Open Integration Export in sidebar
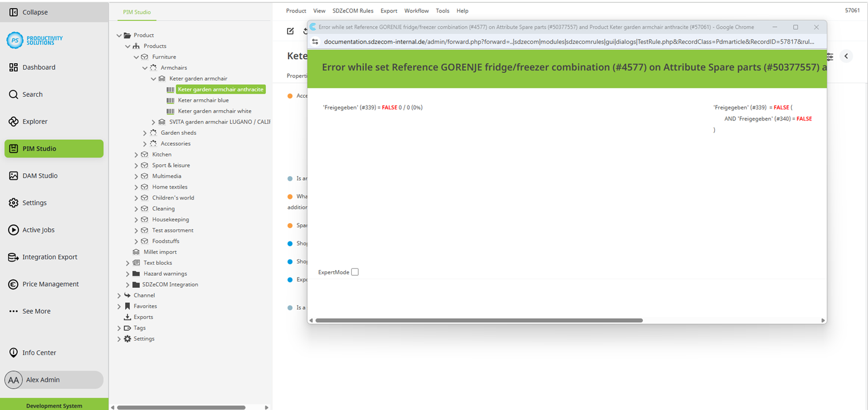Viewport: 868px width, 410px height. pyautogui.click(x=14, y=257)
